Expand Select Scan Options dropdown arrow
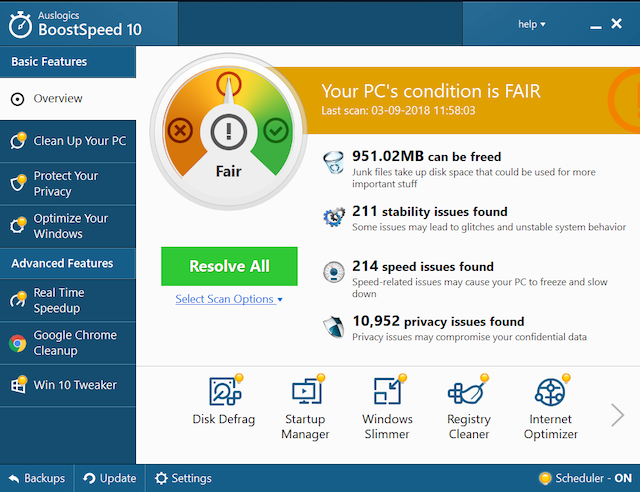 click(x=280, y=300)
